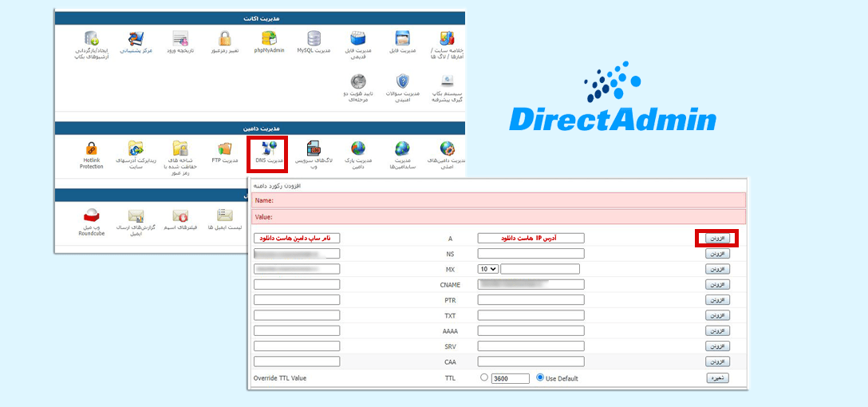868x407 pixels.
Task: Open Change Password (تغییر رمزعبور) padlock icon
Action: point(225,38)
